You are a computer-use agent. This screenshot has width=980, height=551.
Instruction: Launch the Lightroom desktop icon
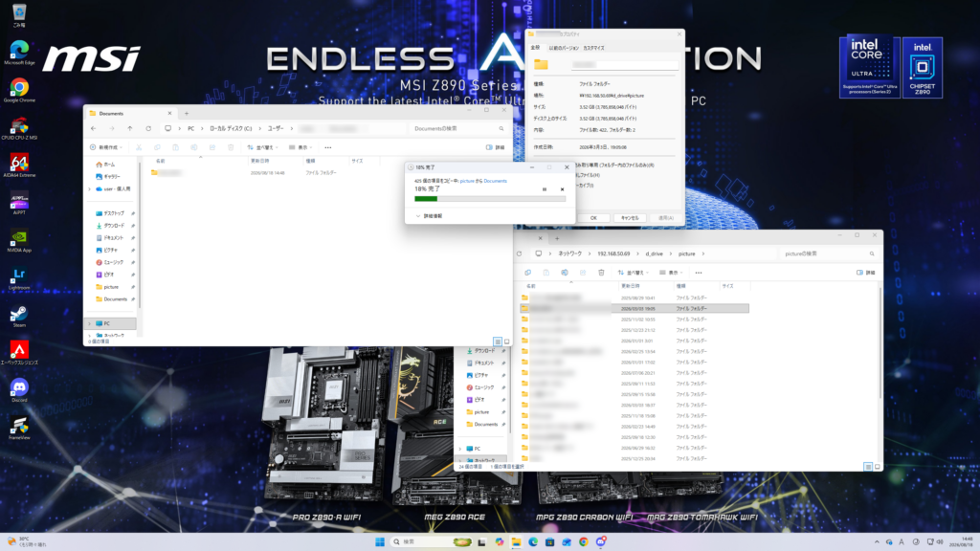(19, 278)
